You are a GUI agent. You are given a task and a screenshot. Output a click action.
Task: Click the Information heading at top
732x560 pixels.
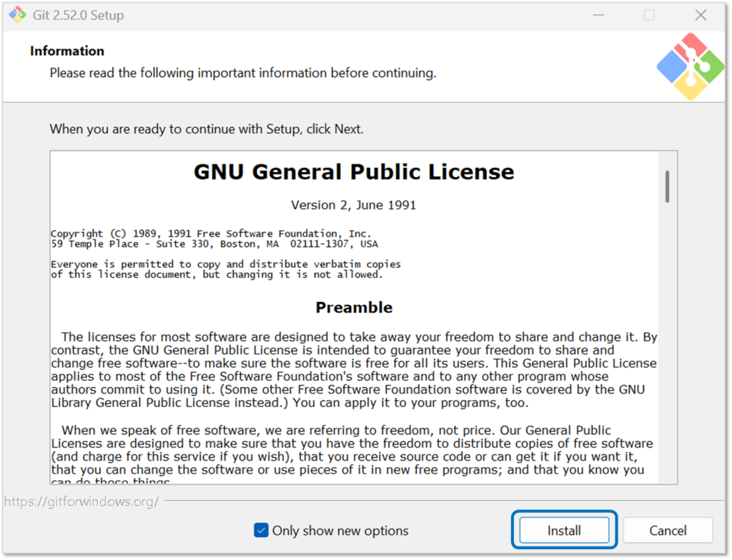(x=67, y=51)
